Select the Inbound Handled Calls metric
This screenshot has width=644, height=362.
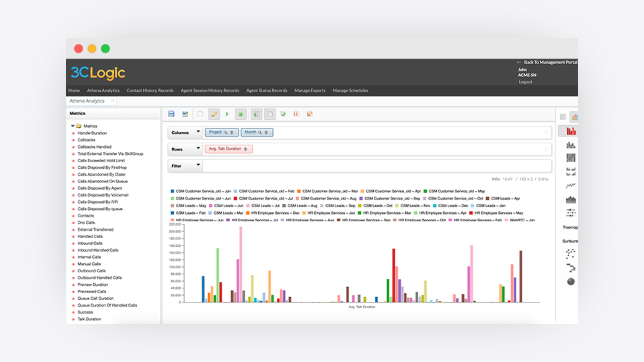coord(98,250)
